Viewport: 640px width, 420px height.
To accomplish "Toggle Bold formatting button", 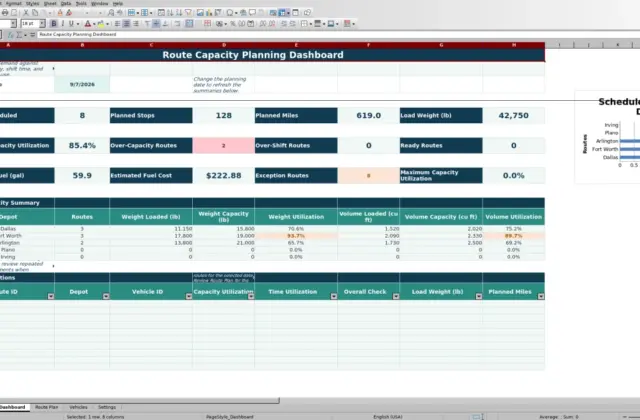I will [x=54, y=24].
